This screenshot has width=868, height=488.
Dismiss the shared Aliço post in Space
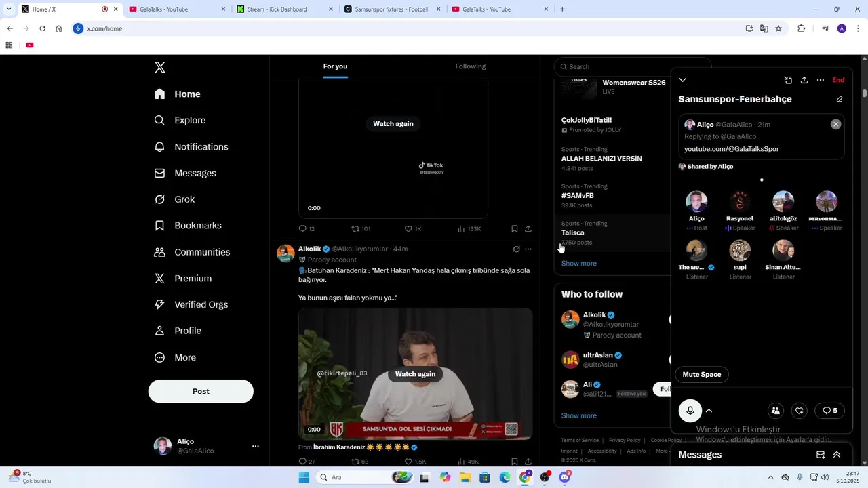(835, 124)
